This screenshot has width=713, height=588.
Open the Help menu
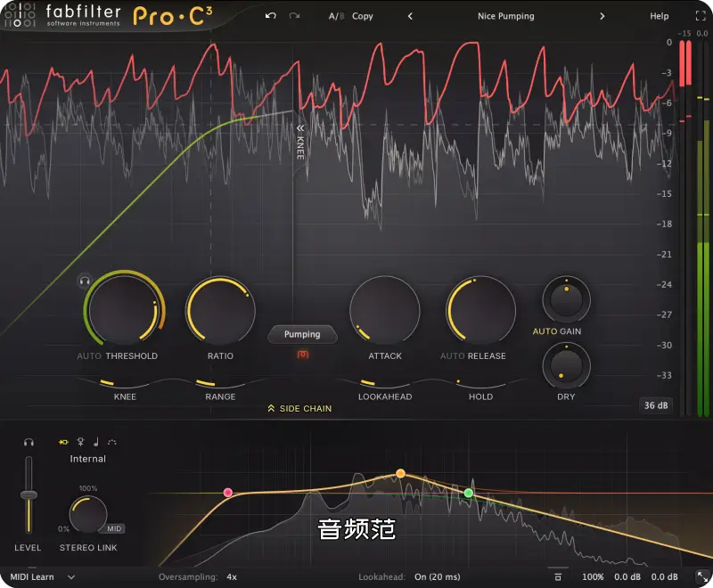(x=660, y=16)
